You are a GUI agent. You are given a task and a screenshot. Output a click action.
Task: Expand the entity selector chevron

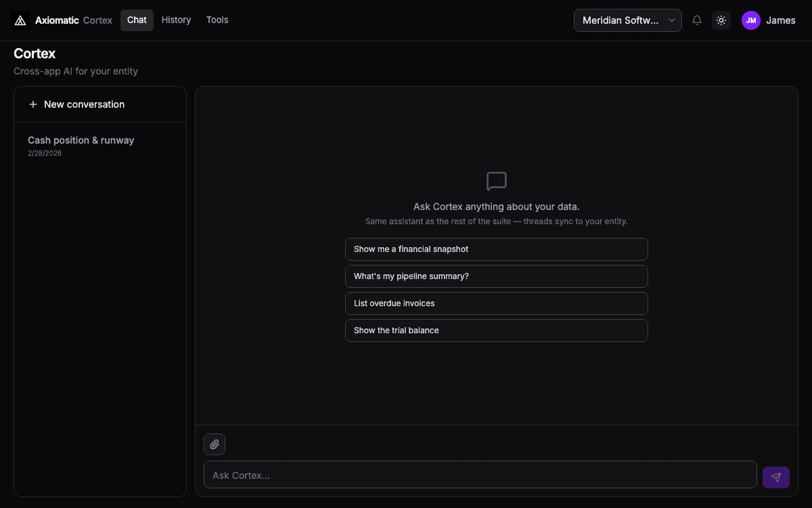(x=672, y=20)
